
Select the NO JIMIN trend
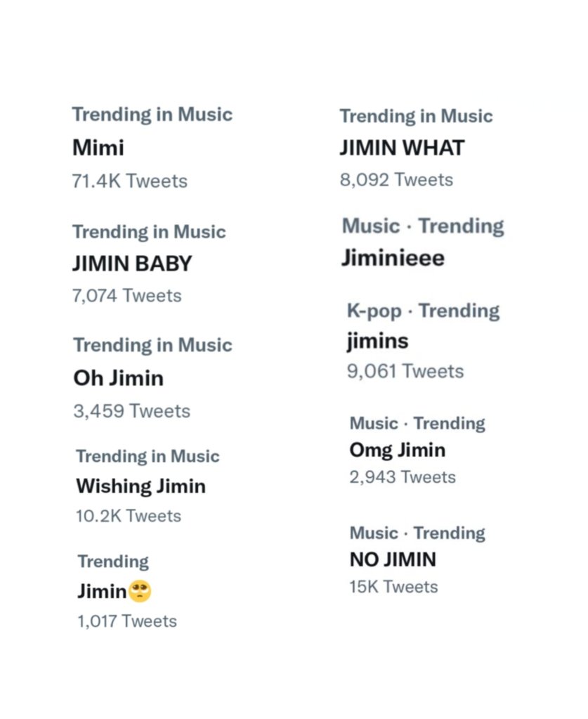click(392, 559)
